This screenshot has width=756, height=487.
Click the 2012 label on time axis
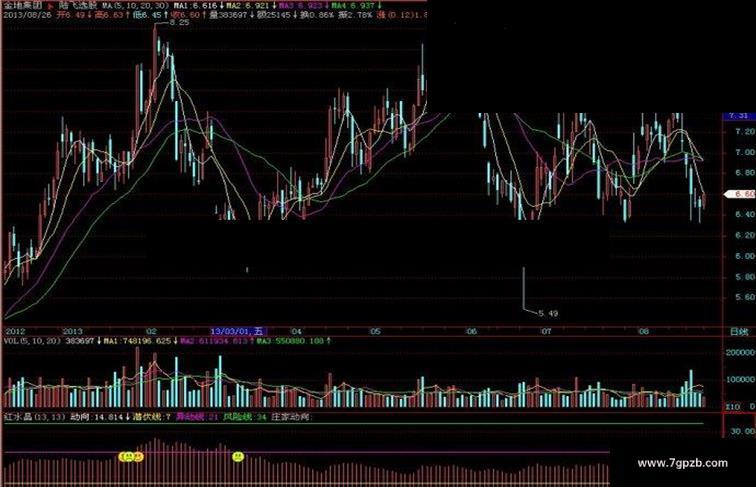[x=14, y=331]
